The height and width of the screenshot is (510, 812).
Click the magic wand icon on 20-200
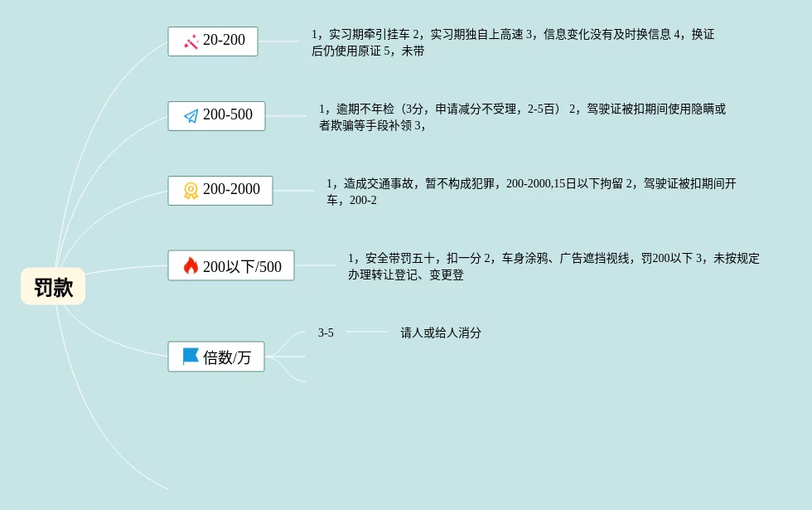coord(191,41)
